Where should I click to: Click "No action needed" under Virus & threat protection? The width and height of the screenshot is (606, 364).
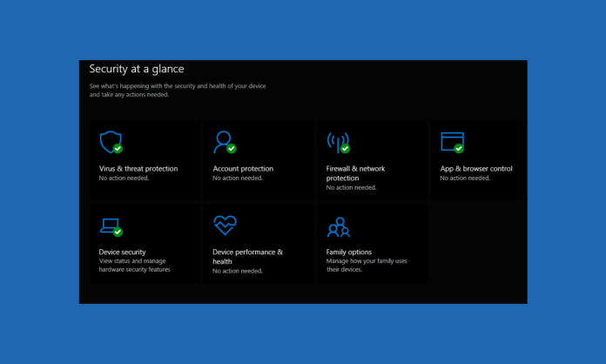[124, 179]
